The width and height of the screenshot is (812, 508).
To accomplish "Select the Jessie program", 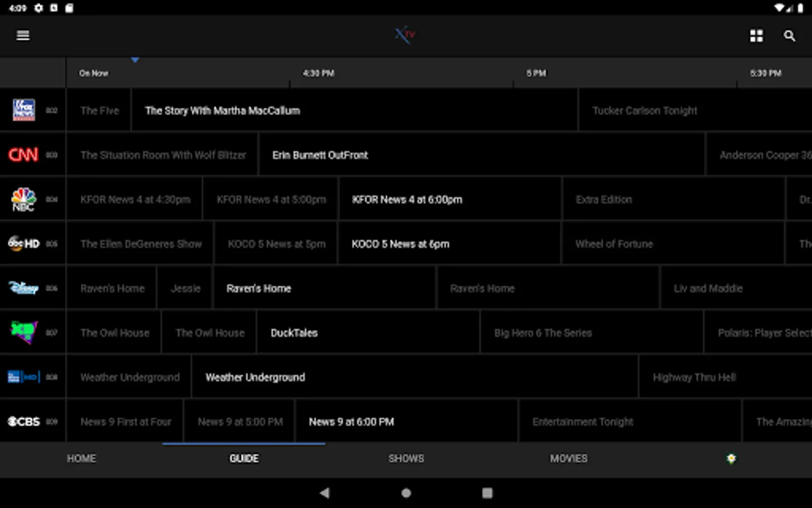I will click(185, 288).
